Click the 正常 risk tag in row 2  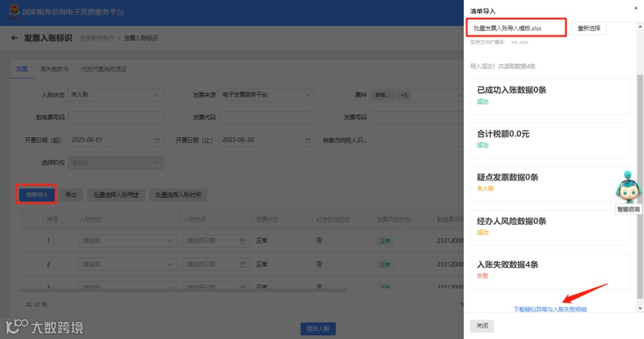pos(385,264)
